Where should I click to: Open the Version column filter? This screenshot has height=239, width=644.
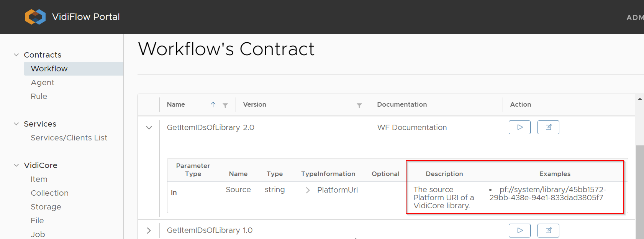[x=359, y=105]
